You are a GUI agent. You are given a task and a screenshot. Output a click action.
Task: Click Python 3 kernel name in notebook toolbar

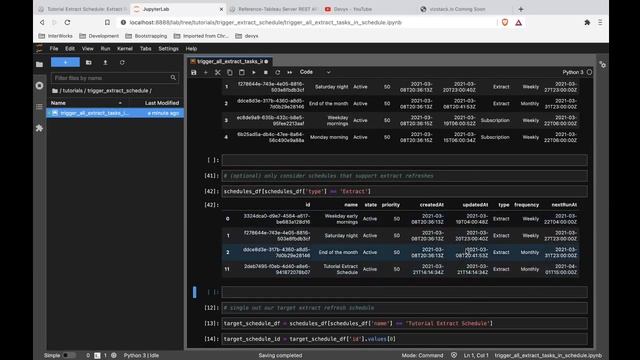pos(573,72)
